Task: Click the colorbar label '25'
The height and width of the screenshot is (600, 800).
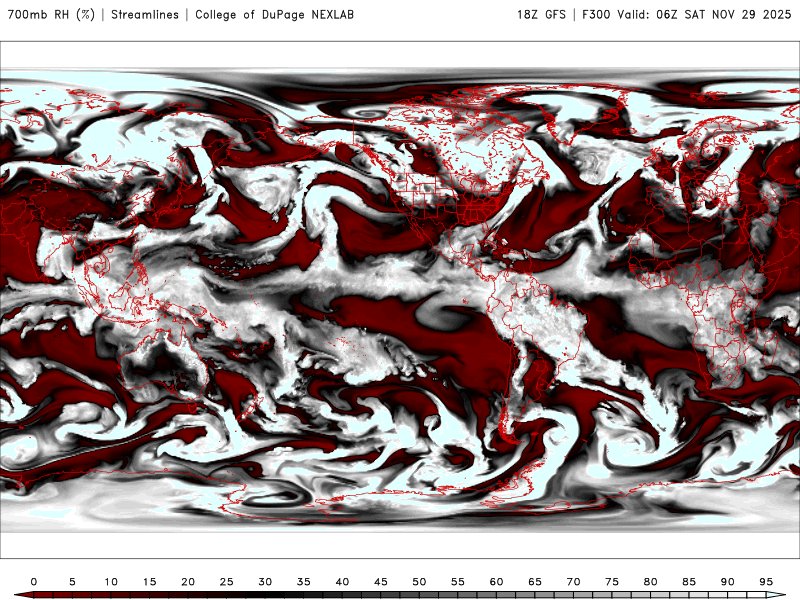Action: [227, 582]
